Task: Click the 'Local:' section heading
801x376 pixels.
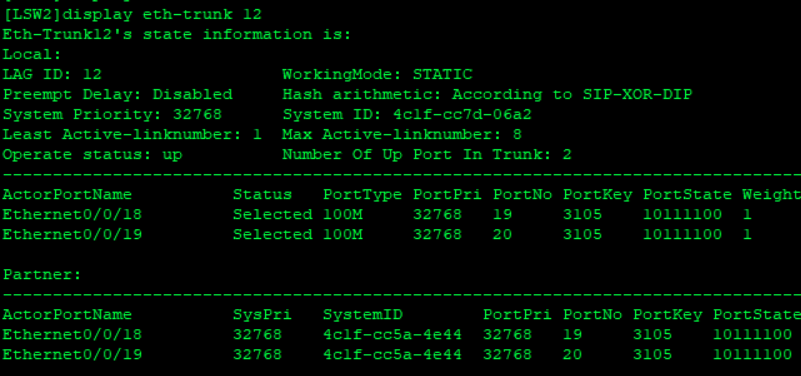Action: coord(32,55)
